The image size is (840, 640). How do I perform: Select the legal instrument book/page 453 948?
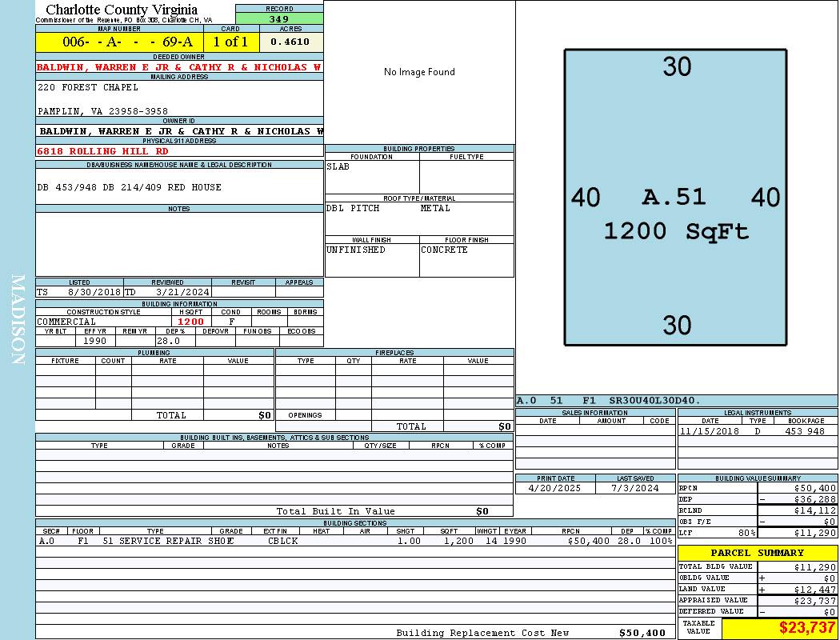(804, 431)
